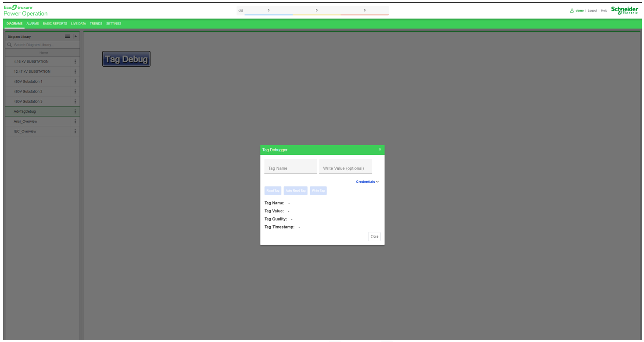Image resolution: width=644 pixels, height=342 pixels.
Task: Click the Write Tag button
Action: pos(318,191)
